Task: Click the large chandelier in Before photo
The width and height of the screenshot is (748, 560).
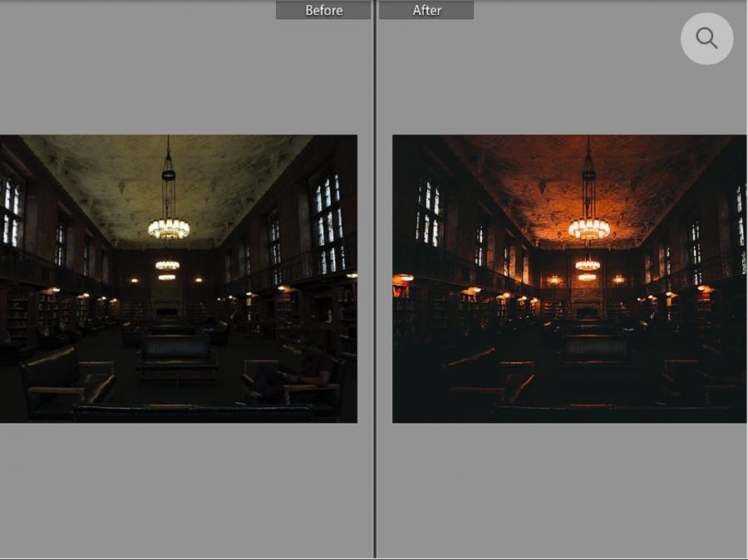Action: pos(169,226)
